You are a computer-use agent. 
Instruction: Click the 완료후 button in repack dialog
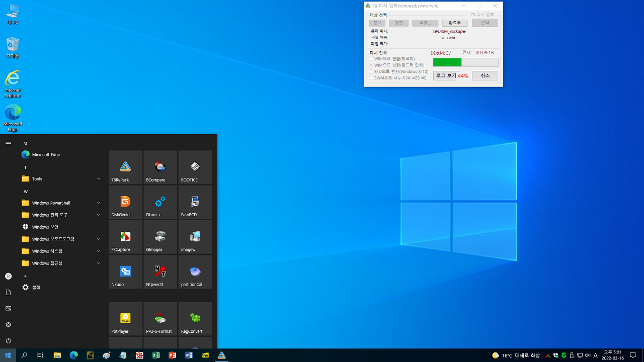(455, 23)
